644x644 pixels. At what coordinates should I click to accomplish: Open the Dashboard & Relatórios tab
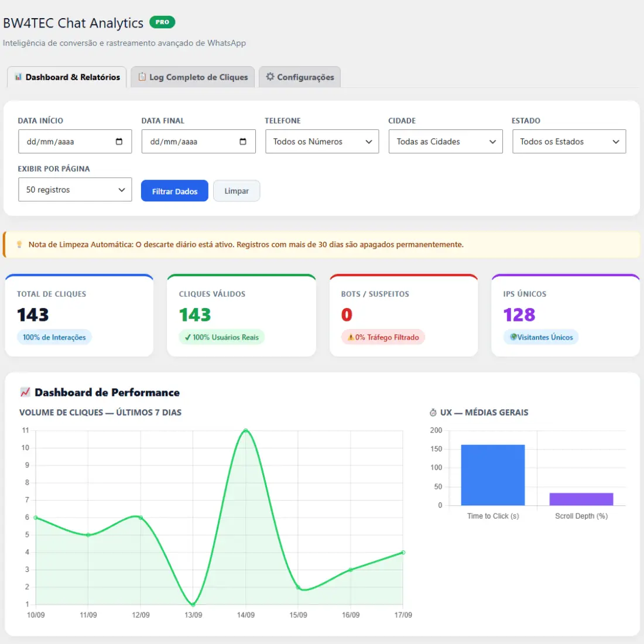click(67, 77)
